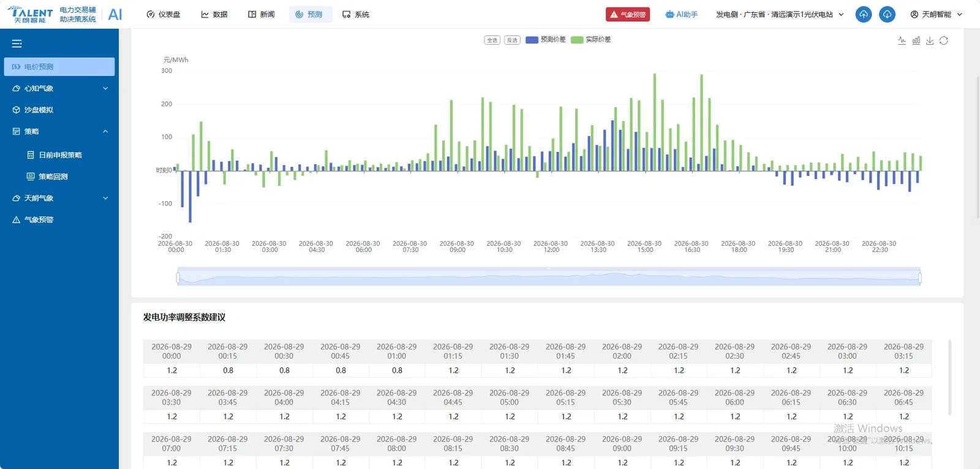
Task: Restore the chart with the refresh icon
Action: coord(944,40)
